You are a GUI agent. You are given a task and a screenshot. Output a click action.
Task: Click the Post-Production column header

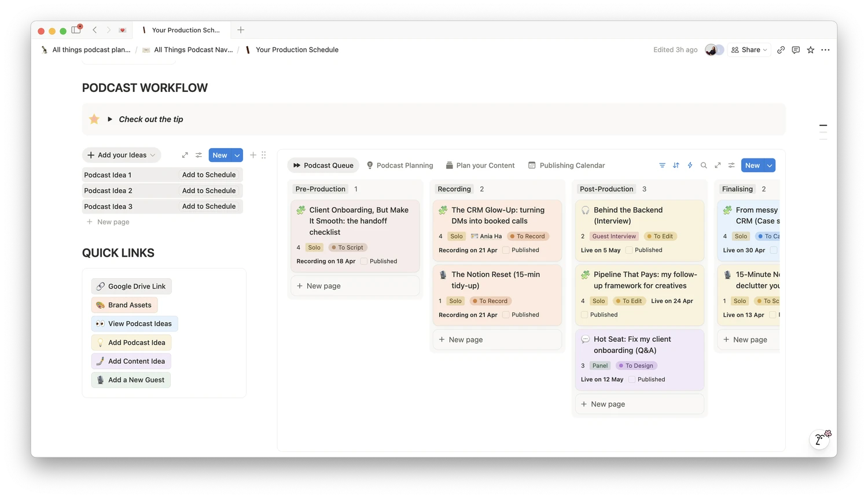tap(606, 189)
